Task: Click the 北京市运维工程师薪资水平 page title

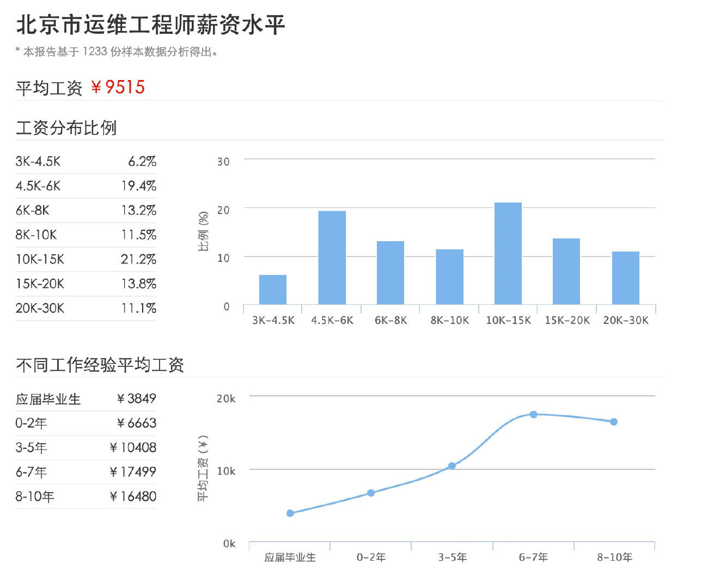Action: click(150, 25)
